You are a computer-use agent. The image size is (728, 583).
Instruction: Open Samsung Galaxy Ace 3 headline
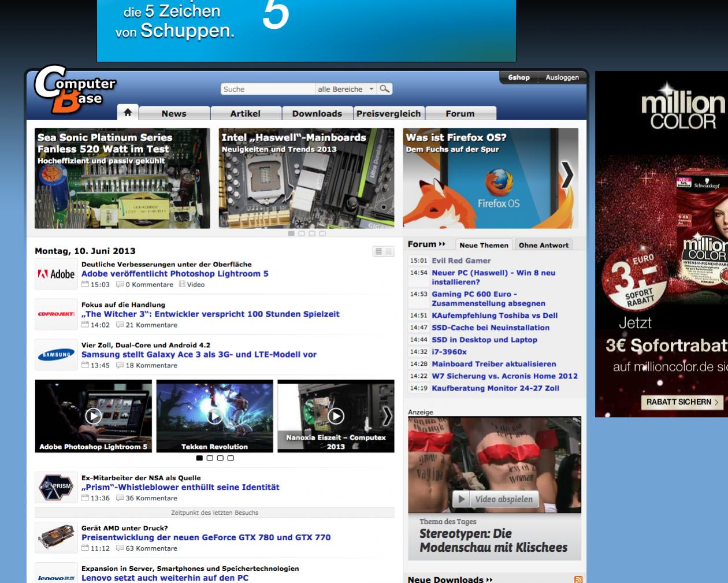199,355
